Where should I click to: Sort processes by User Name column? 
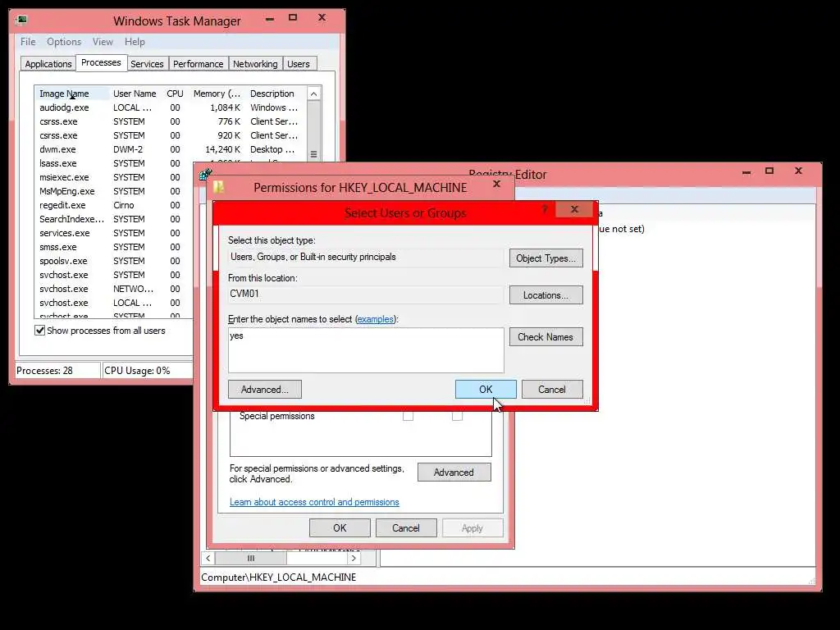[135, 94]
